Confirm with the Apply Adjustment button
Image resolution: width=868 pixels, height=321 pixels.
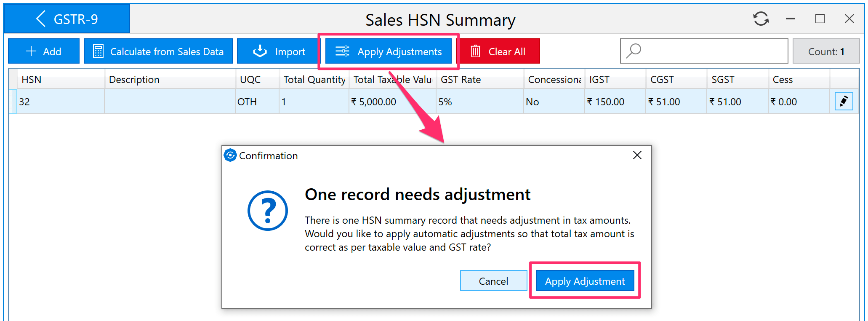(584, 281)
